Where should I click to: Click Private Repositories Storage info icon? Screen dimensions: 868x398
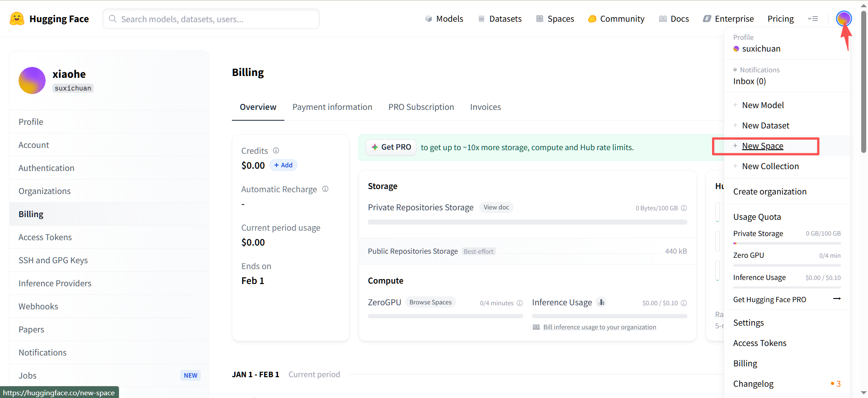684,208
